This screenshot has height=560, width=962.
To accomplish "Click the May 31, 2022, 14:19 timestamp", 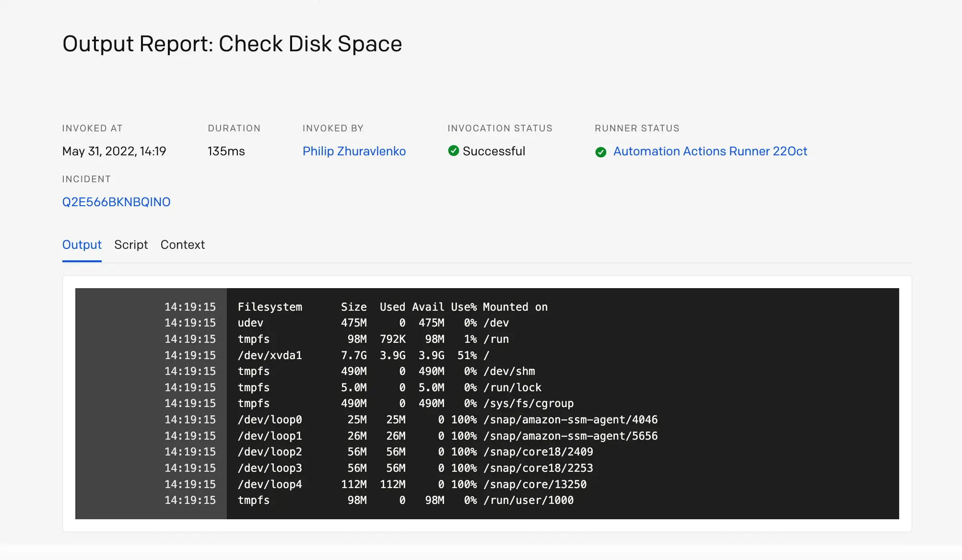I will (x=114, y=152).
